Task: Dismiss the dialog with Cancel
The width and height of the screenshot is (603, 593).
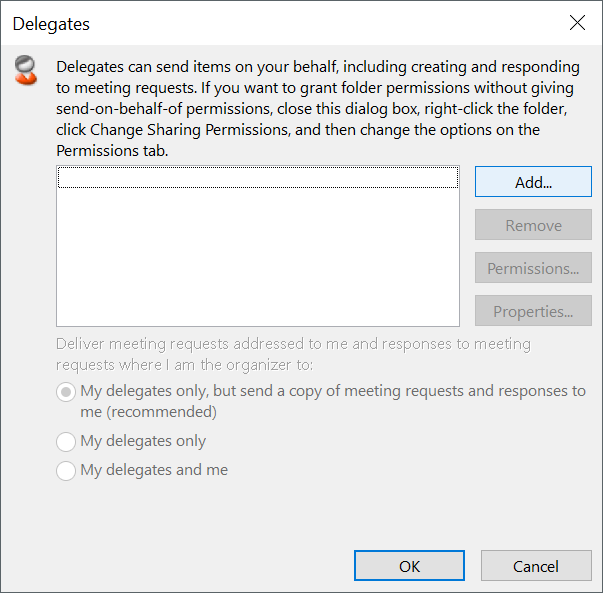Action: click(536, 566)
